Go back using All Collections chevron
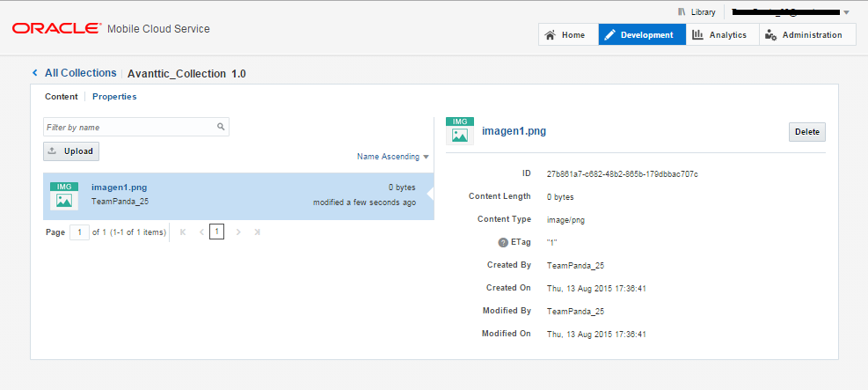Viewport: 868px width, 390px height. pyautogui.click(x=35, y=73)
